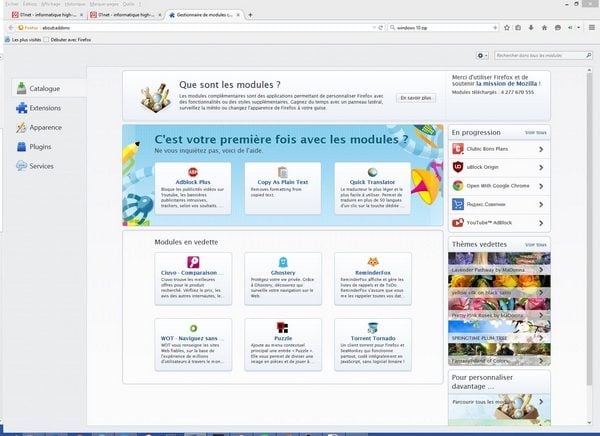The image size is (600, 436).
Task: Select the Catalogue sidebar section
Action: [x=49, y=88]
